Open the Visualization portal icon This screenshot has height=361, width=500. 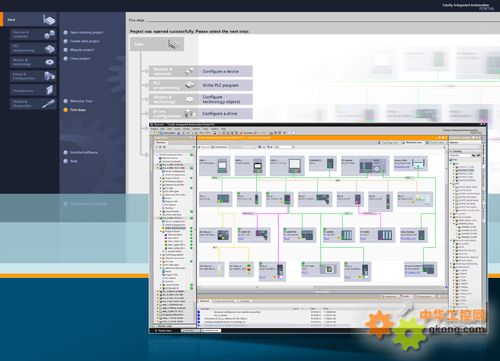click(49, 90)
